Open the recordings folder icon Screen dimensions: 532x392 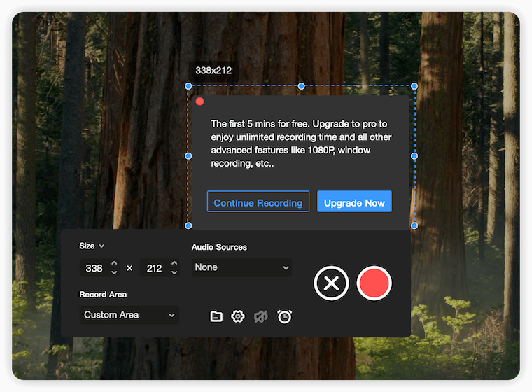[x=216, y=316]
